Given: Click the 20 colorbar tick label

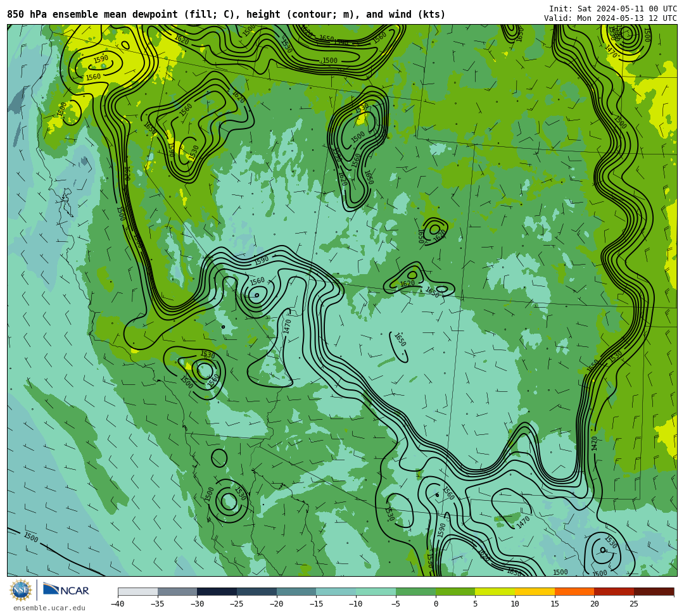Looking at the screenshot, I should [594, 604].
